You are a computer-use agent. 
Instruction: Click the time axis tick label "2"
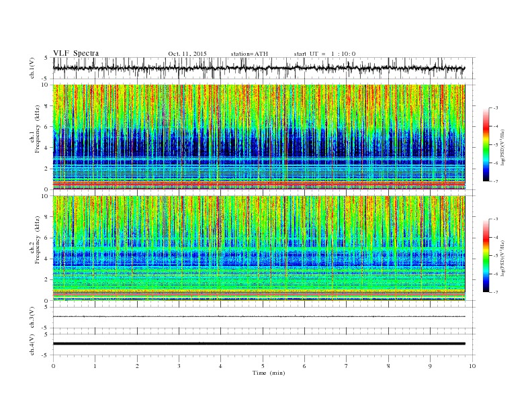(137, 366)
